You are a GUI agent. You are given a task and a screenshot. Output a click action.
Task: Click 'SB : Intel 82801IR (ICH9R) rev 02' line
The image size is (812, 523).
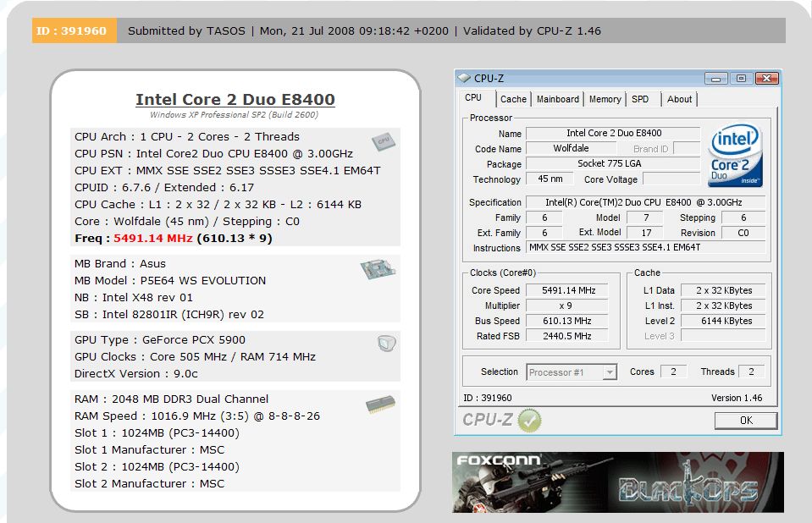[169, 315]
